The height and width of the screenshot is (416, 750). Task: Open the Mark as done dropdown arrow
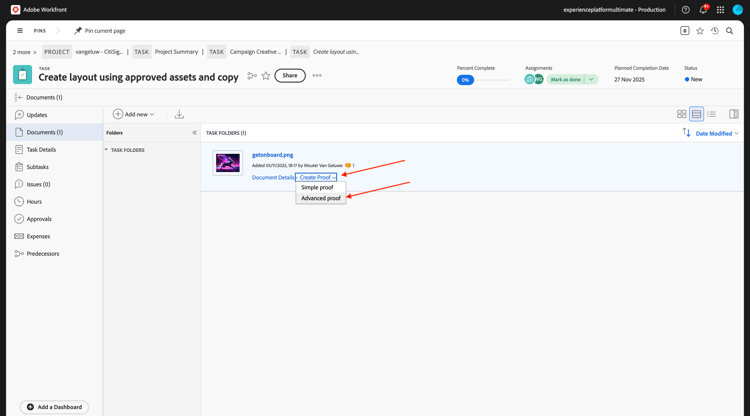[592, 79]
